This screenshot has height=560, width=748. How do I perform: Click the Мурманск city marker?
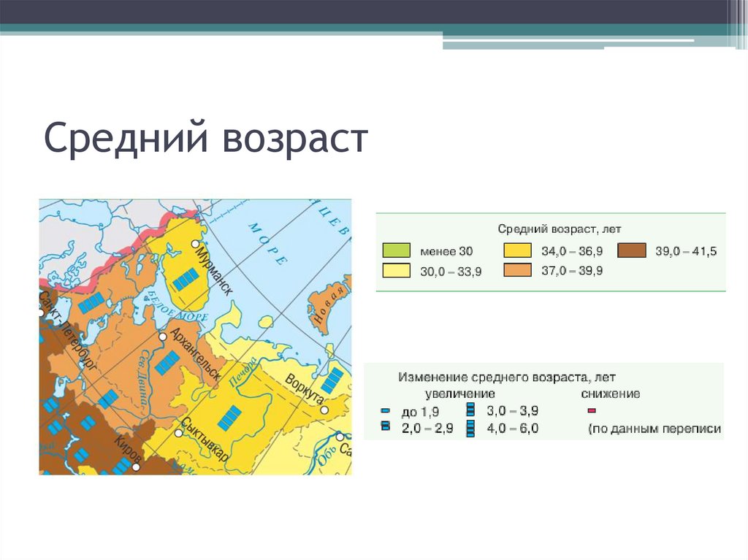coord(196,243)
